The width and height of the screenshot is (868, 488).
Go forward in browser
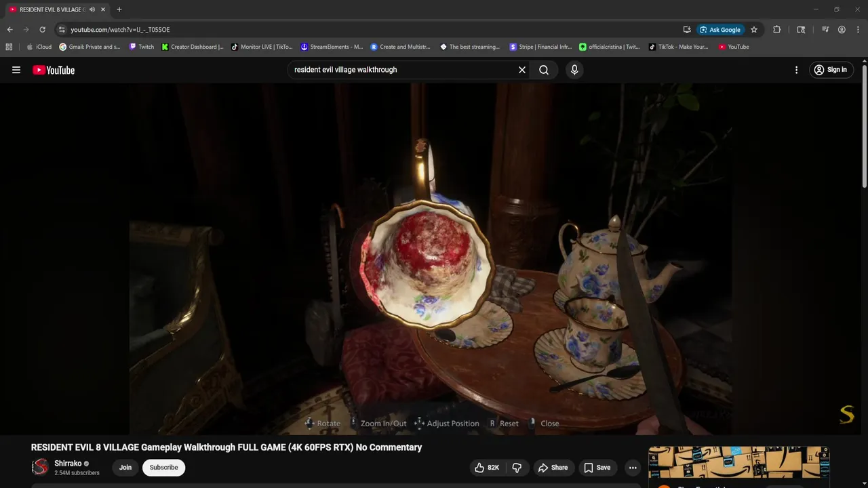26,30
